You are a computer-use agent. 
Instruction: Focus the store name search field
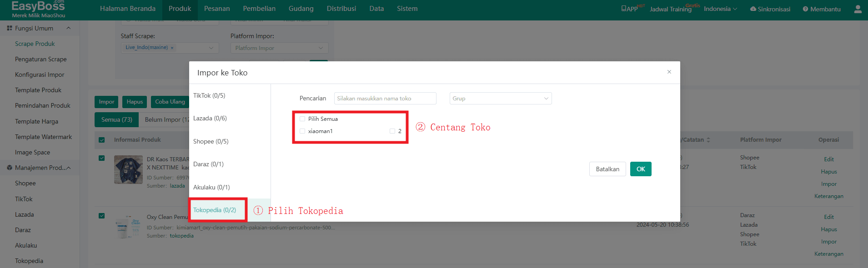[385, 99]
